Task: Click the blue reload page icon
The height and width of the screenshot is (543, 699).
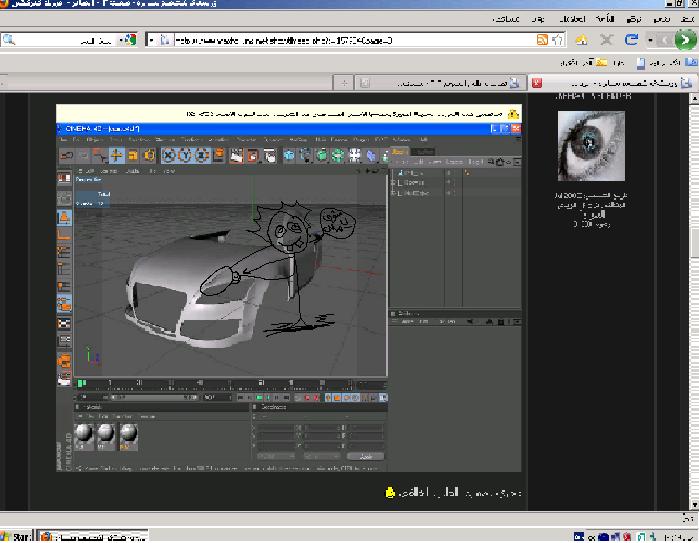Action: tap(631, 40)
